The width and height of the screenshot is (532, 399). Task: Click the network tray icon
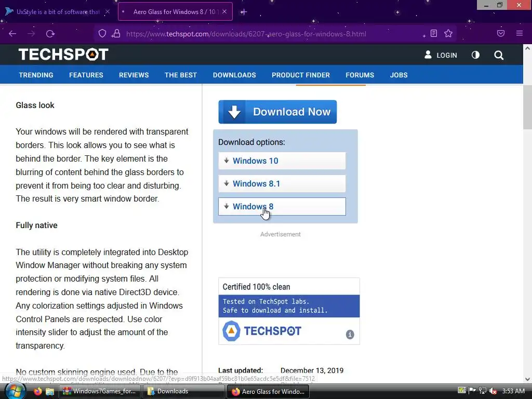point(483,391)
